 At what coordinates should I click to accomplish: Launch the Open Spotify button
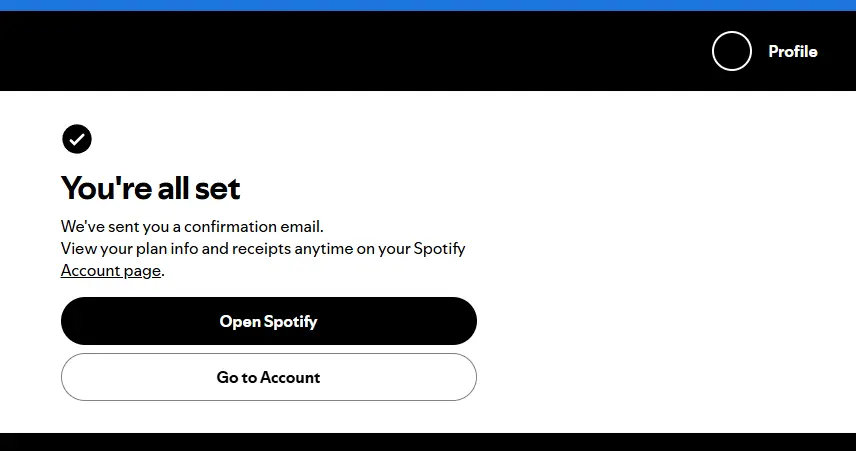click(x=269, y=321)
